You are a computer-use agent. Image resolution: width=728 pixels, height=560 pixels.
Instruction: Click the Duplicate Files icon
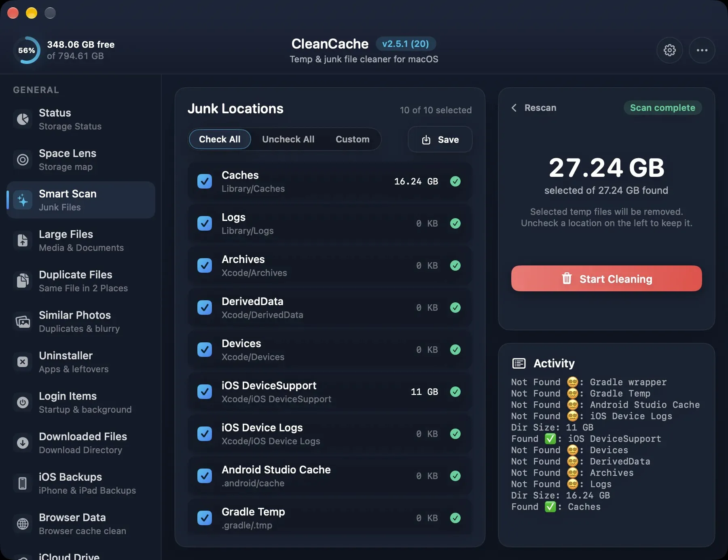(23, 281)
